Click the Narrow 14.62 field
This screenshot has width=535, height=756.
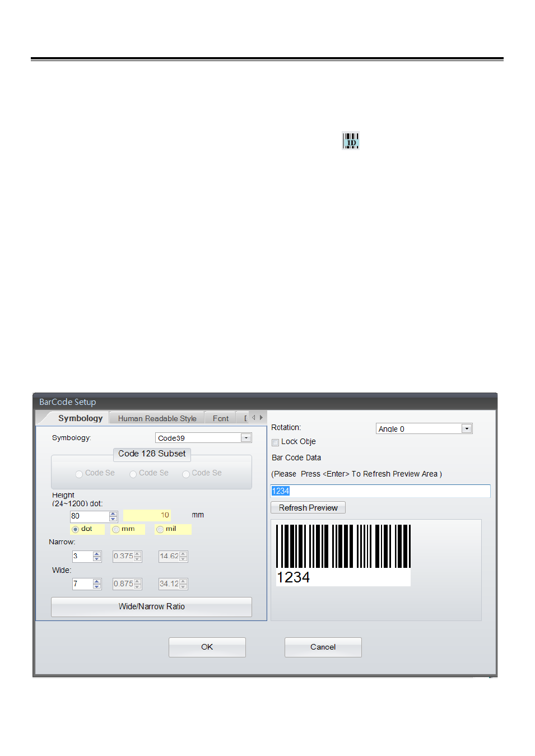(x=169, y=556)
